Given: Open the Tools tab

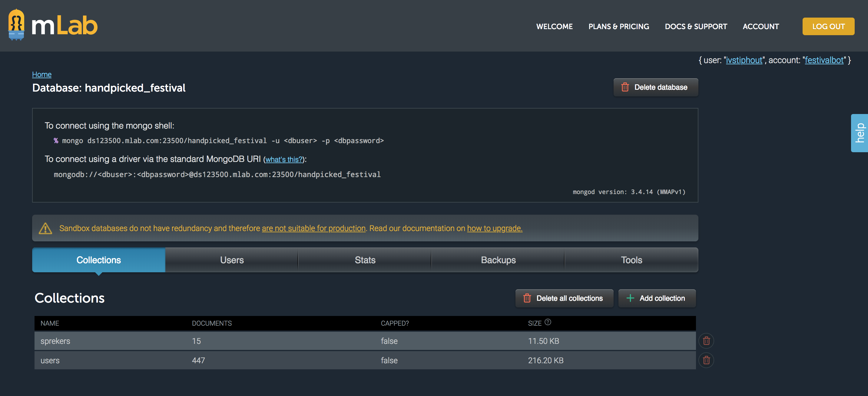Looking at the screenshot, I should coord(631,260).
